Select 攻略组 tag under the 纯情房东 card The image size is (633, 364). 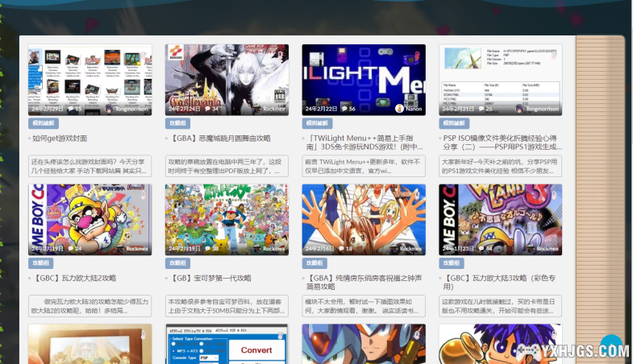[x=315, y=263]
